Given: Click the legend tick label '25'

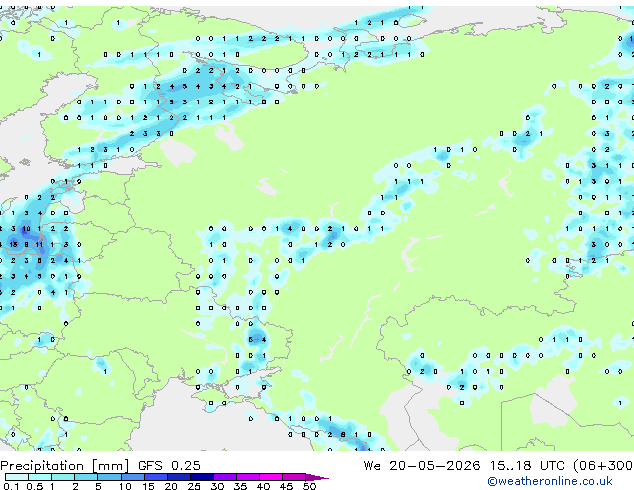Looking at the screenshot, I should point(194,486).
